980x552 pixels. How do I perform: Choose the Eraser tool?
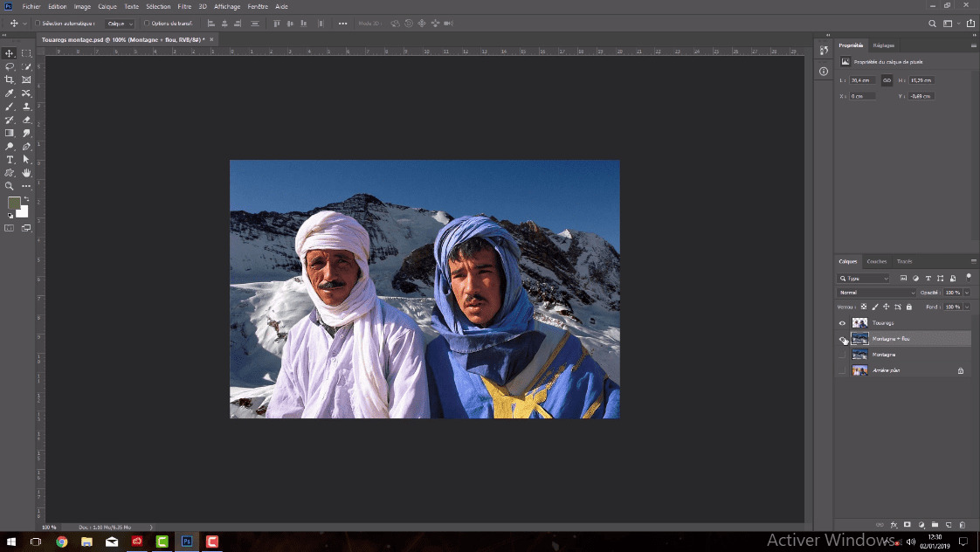26,120
